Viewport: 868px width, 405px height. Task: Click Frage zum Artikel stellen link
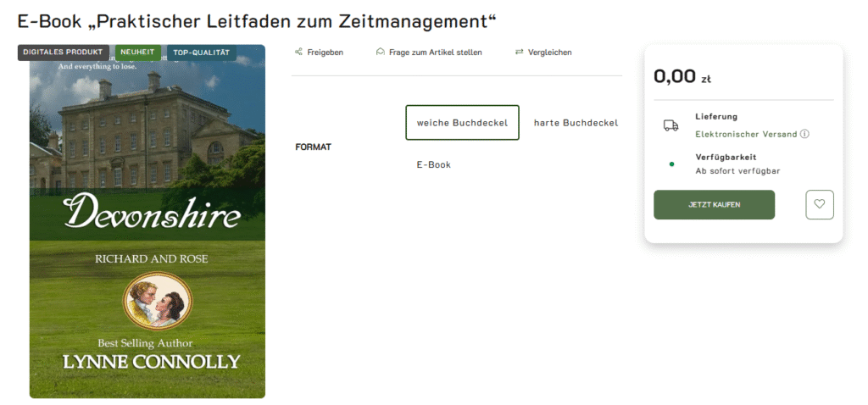pyautogui.click(x=435, y=52)
